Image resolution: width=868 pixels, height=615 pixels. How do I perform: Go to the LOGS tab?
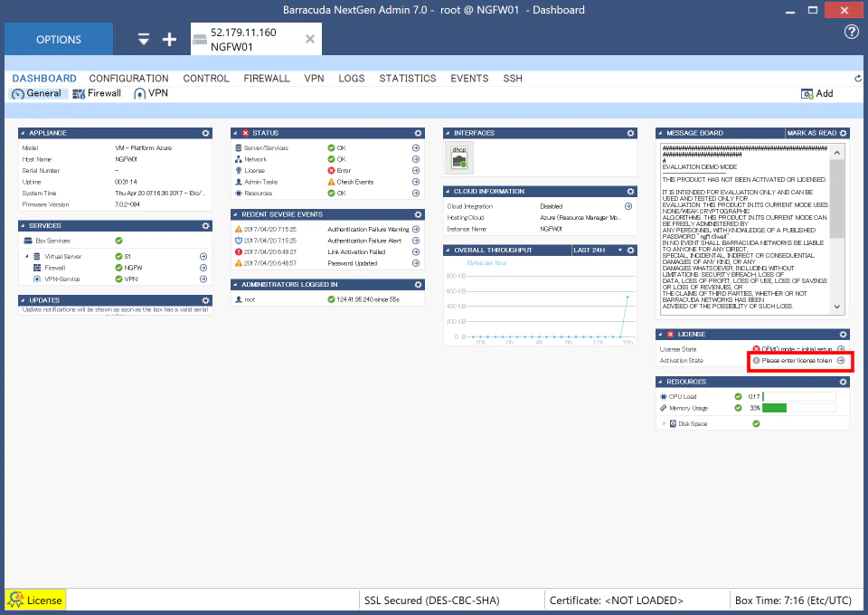(x=352, y=79)
